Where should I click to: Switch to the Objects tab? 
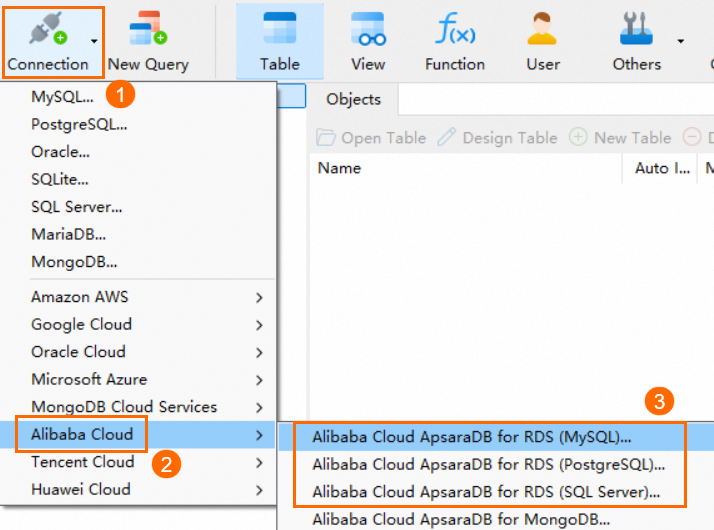[353, 99]
